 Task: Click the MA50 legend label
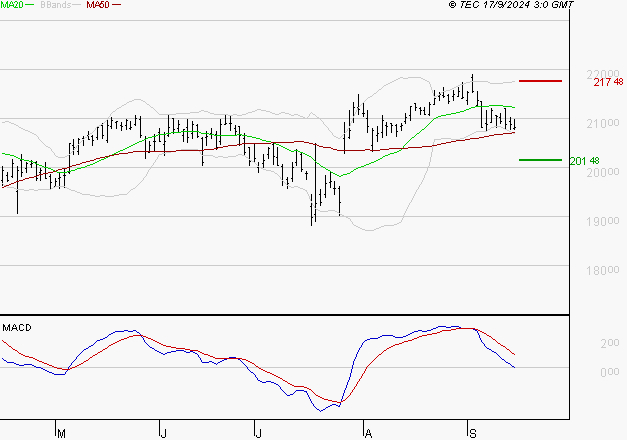coord(98,5)
